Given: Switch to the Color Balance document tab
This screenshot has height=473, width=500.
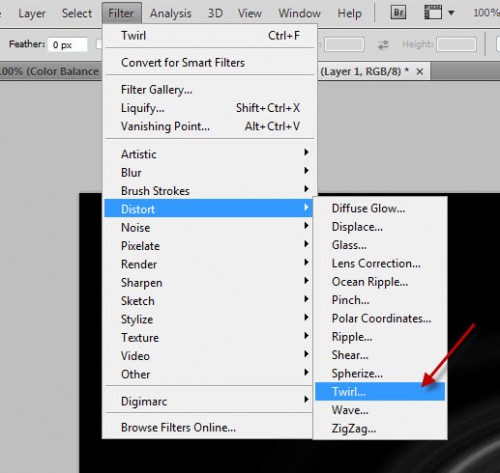Looking at the screenshot, I should pyautogui.click(x=50, y=71).
